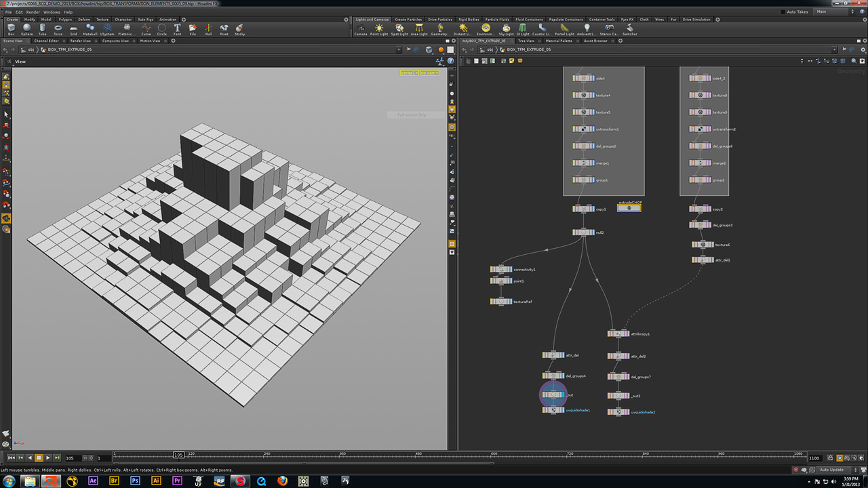Launch After Effects from the taskbar

click(x=94, y=480)
